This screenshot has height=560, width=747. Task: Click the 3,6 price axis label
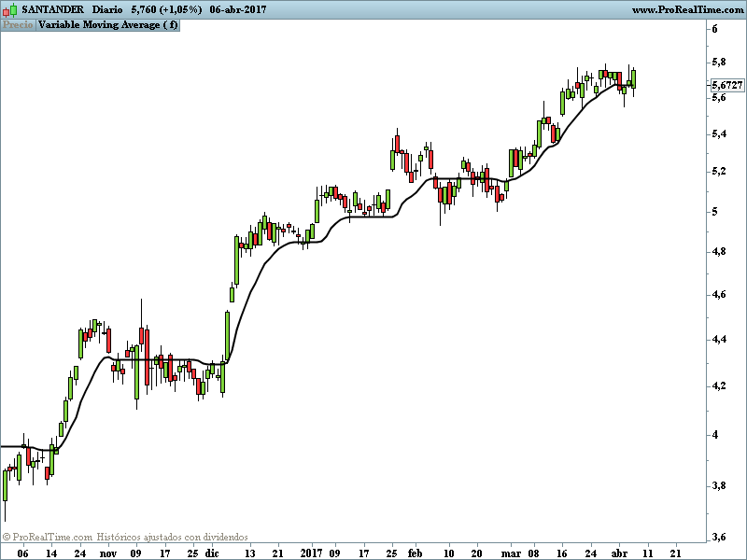coord(718,538)
